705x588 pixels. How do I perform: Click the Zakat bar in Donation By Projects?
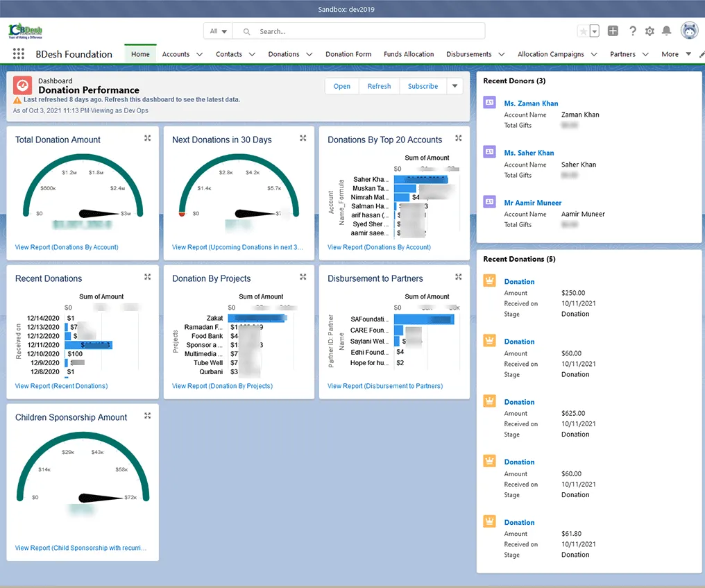point(257,318)
